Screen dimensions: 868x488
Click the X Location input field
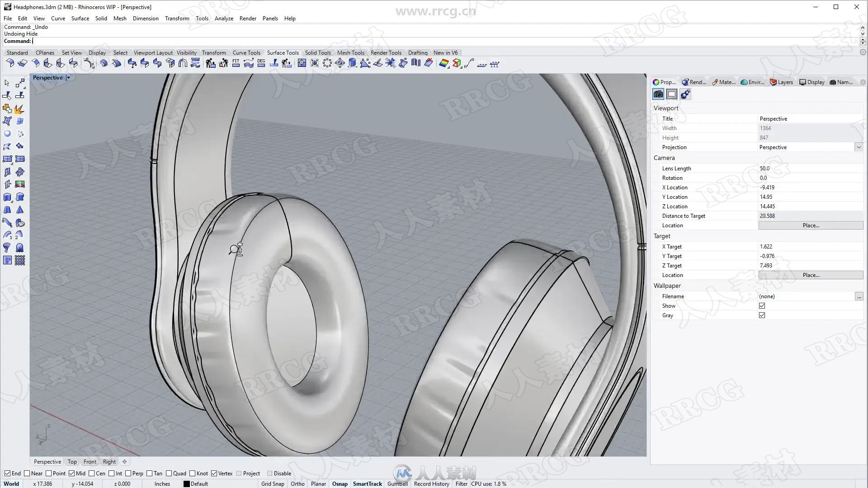(809, 187)
